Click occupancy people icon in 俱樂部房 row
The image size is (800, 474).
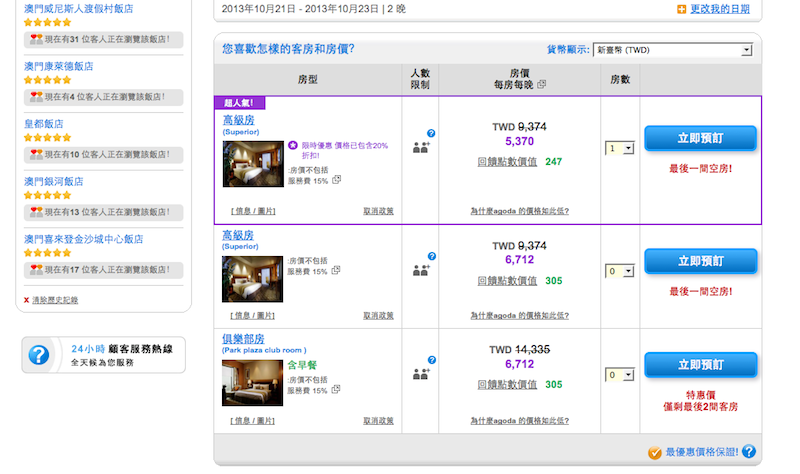[421, 374]
